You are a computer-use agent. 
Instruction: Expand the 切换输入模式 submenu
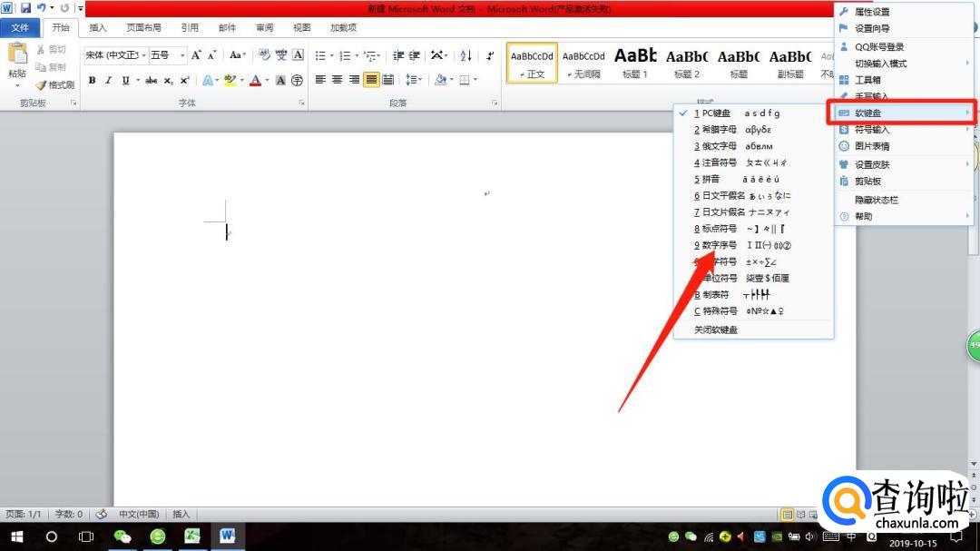point(905,64)
